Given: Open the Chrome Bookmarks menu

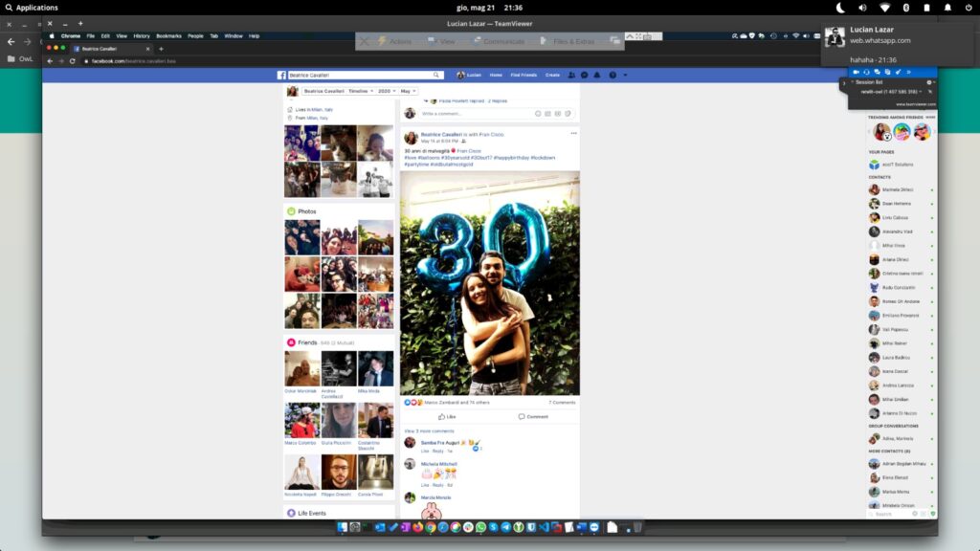Looking at the screenshot, I should tap(168, 36).
